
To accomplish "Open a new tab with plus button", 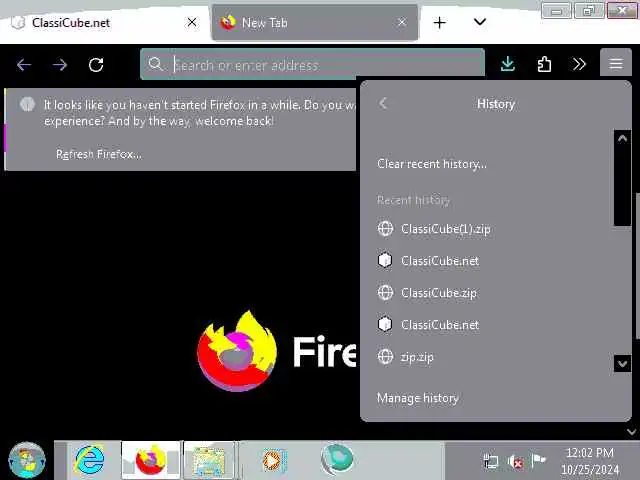I will [x=439, y=22].
